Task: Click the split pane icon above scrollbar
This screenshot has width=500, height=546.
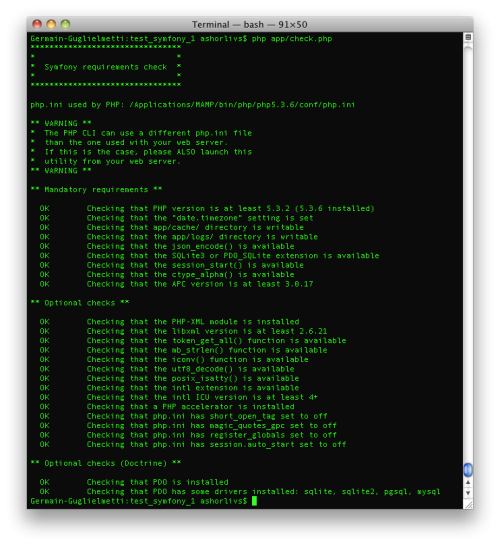Action: point(468,37)
